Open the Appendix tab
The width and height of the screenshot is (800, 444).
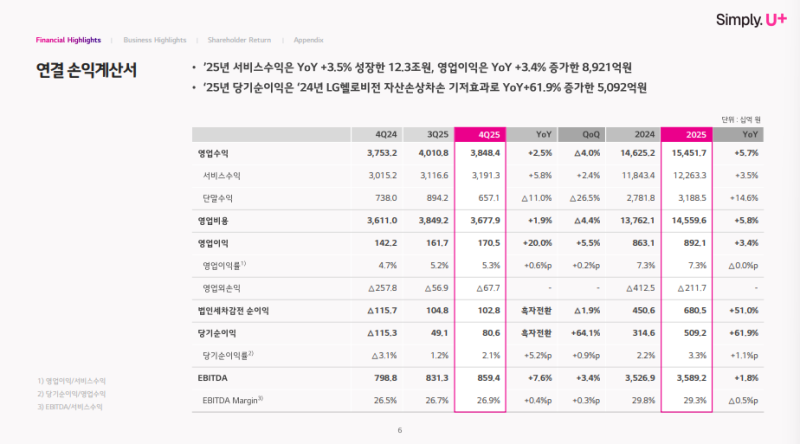click(x=309, y=40)
